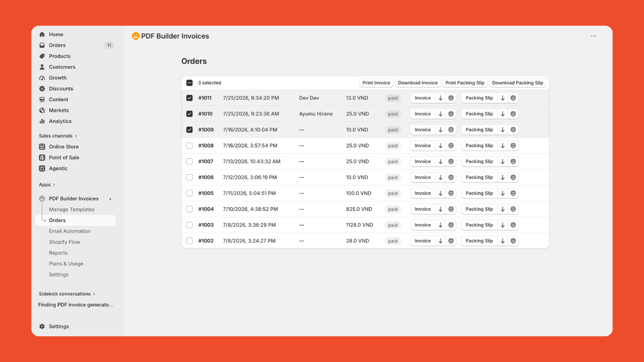Click the paid status for order #1005
This screenshot has width=644, height=362.
393,193
